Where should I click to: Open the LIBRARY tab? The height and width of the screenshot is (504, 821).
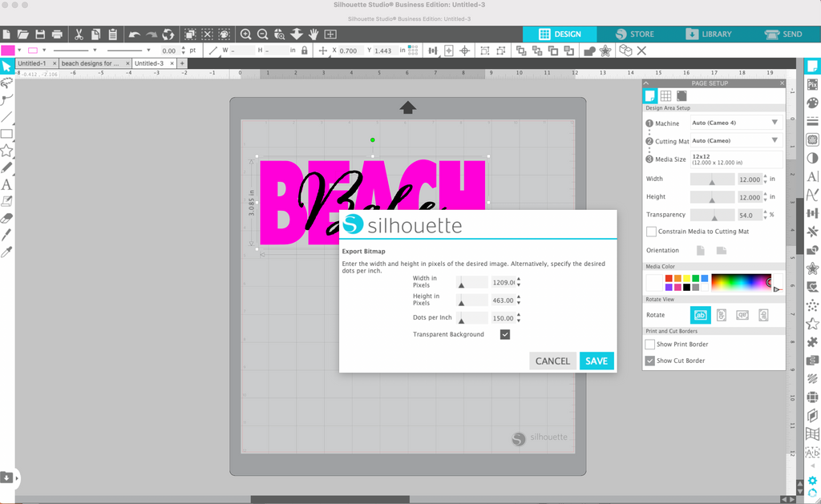click(709, 34)
